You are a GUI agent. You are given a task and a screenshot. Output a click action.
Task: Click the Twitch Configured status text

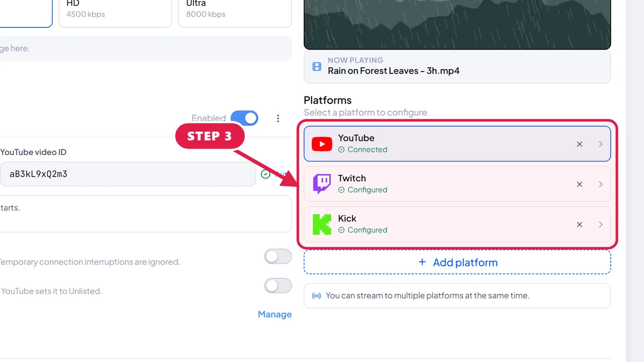click(367, 190)
